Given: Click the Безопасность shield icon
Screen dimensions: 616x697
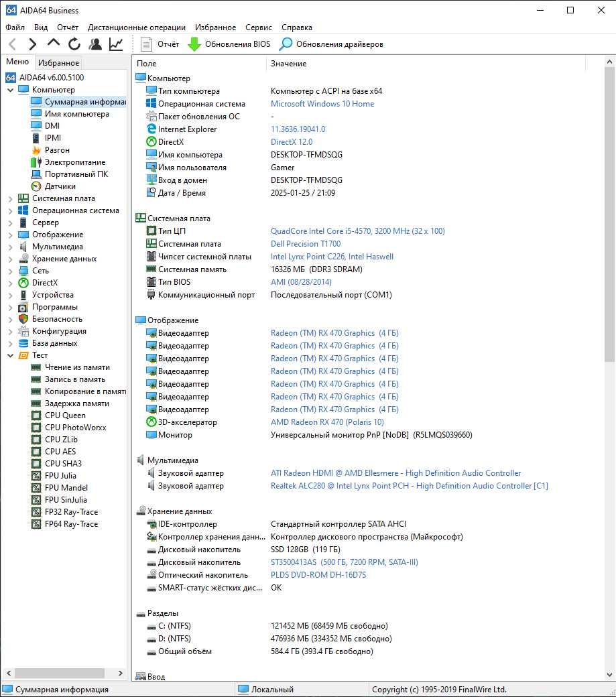Looking at the screenshot, I should point(23,319).
